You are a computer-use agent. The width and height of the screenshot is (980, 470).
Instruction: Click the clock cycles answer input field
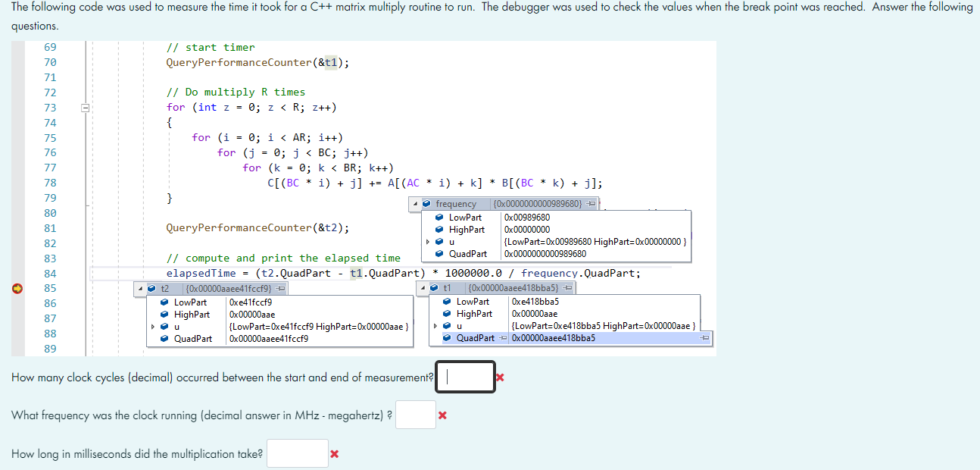465,377
